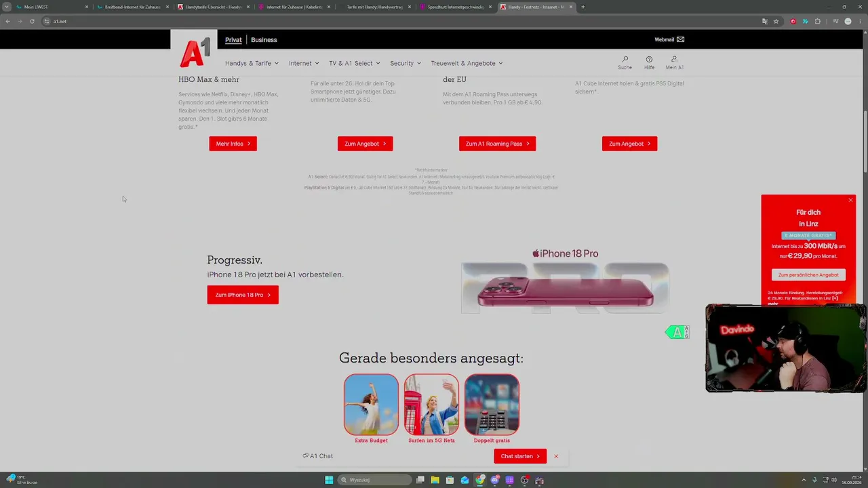The image size is (868, 488).
Task: Open the Suche search icon
Action: point(625,62)
